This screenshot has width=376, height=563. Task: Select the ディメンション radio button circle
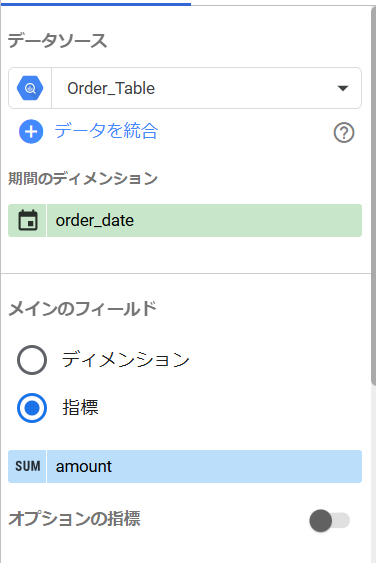pos(32,360)
